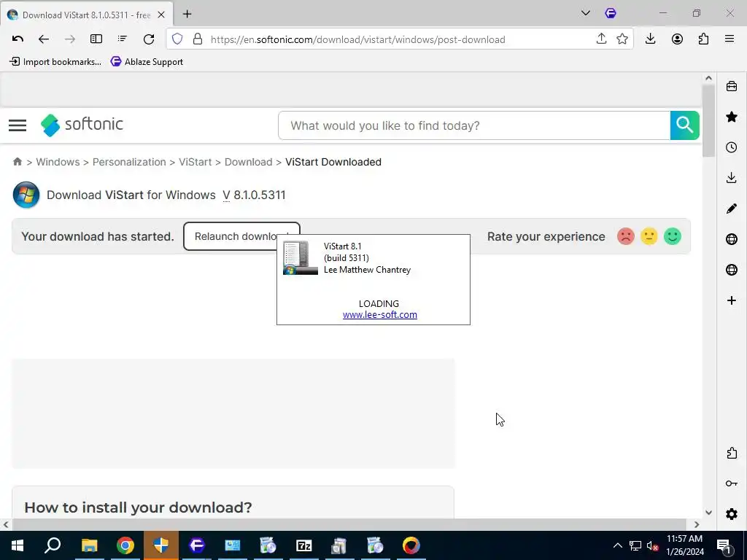The image size is (747, 560).
Task: Open Import bookmarks from bookmarks bar
Action: click(55, 61)
